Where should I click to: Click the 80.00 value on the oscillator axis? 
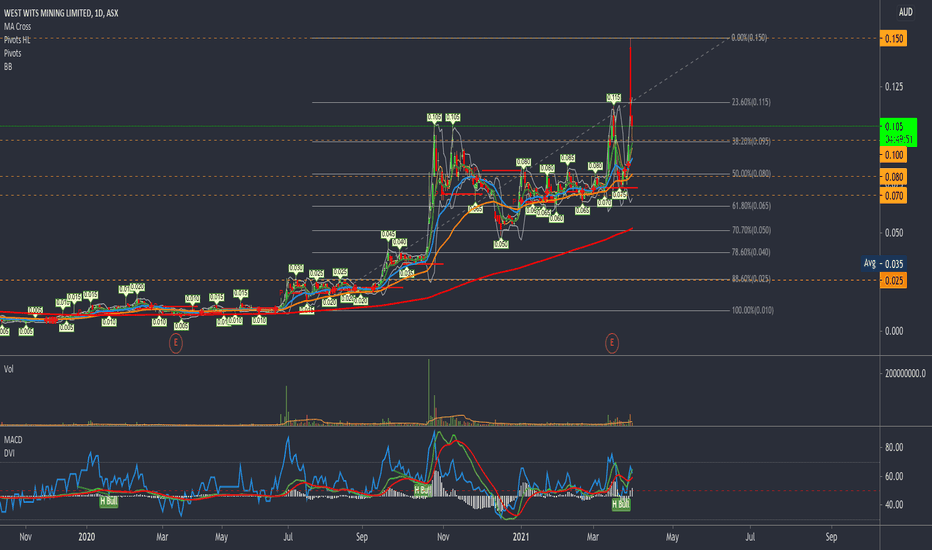(894, 448)
